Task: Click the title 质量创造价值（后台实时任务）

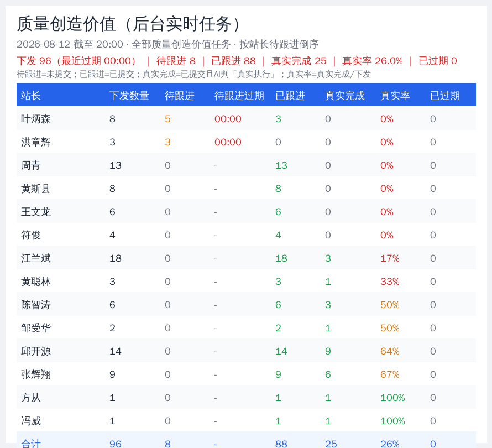Action: pos(130,24)
